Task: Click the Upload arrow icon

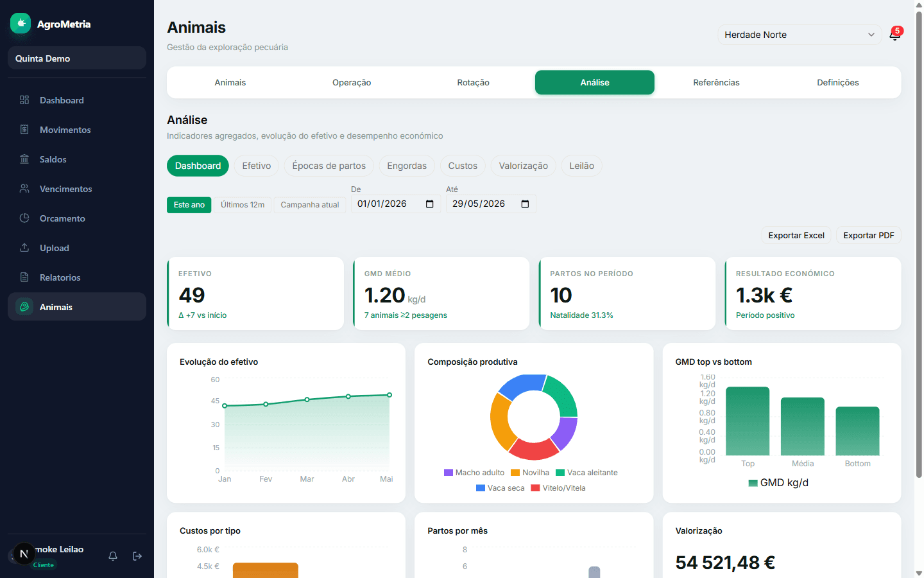Action: click(24, 247)
